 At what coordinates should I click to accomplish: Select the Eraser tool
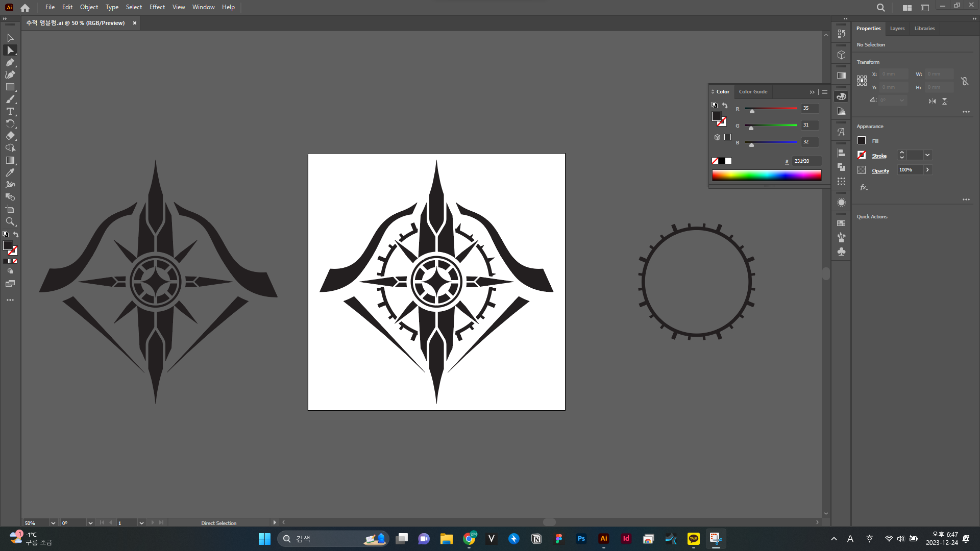(x=10, y=136)
